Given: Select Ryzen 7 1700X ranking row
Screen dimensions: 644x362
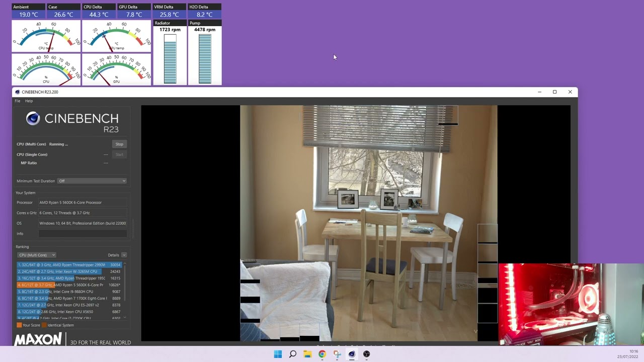Looking at the screenshot, I should pyautogui.click(x=69, y=298).
